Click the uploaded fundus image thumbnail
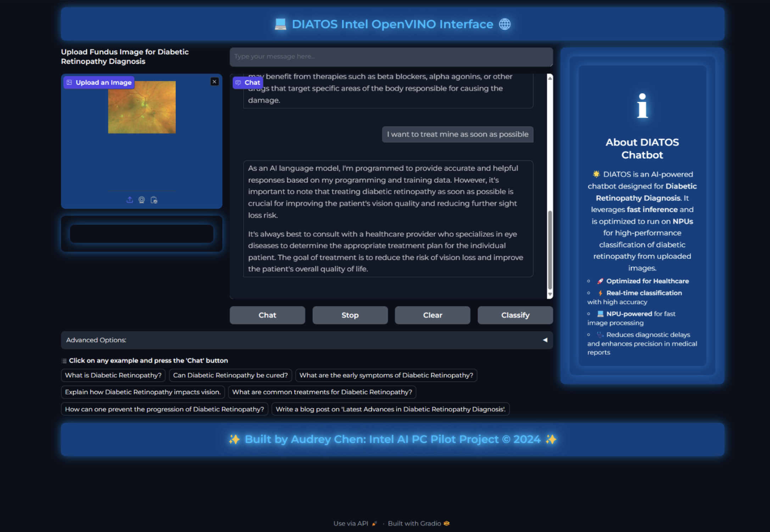 tap(142, 107)
